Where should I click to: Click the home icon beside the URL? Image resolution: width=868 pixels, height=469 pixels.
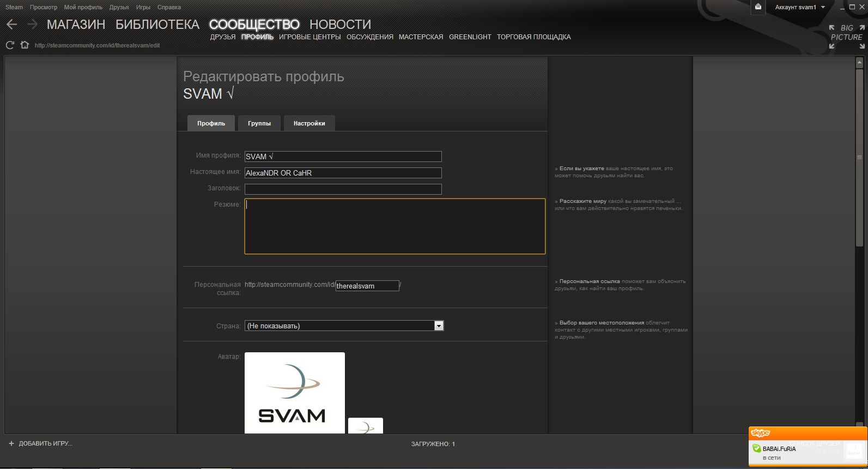pos(25,45)
